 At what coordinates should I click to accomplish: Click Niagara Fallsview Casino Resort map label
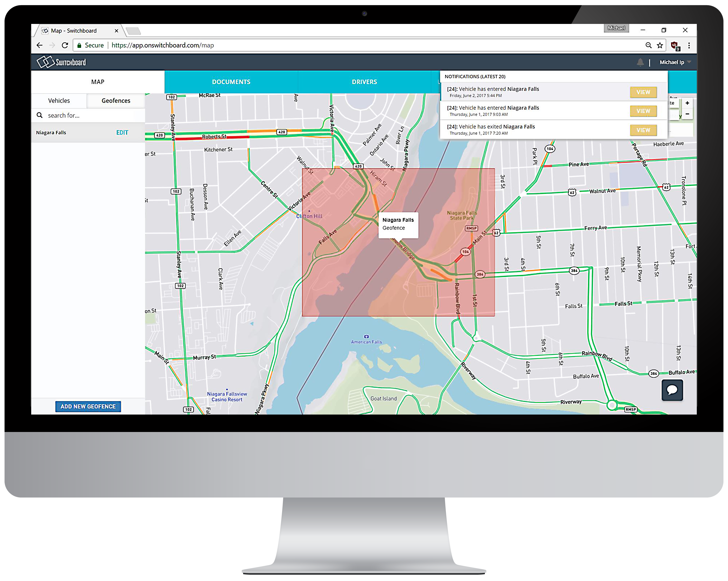pos(227,397)
